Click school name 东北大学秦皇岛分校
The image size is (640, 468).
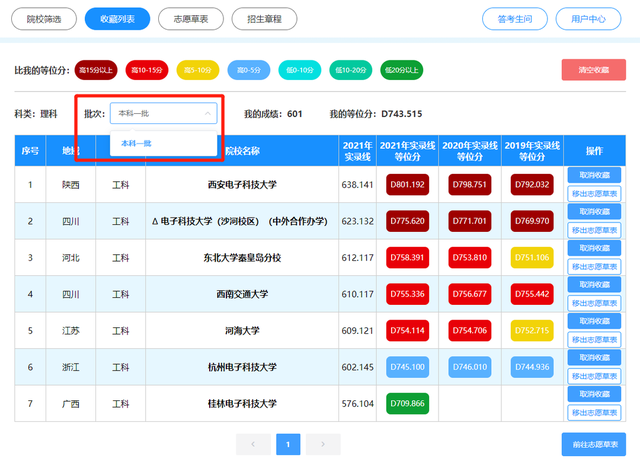[242, 257]
